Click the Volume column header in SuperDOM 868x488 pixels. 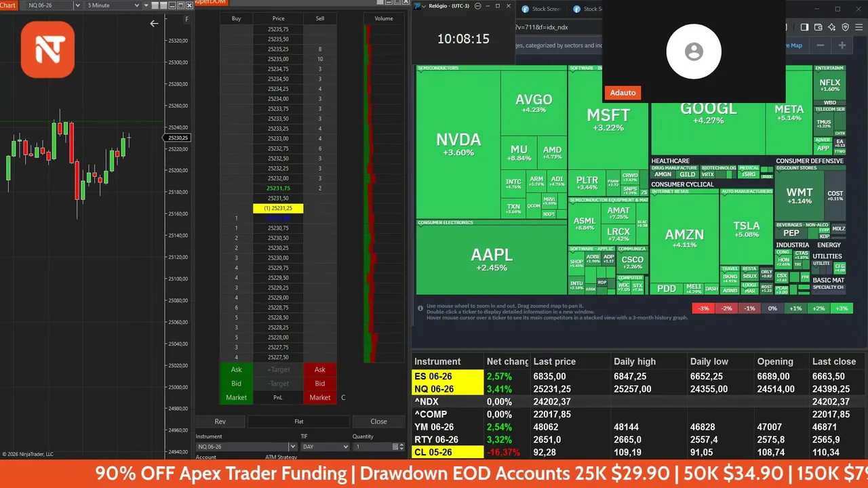[x=384, y=18]
